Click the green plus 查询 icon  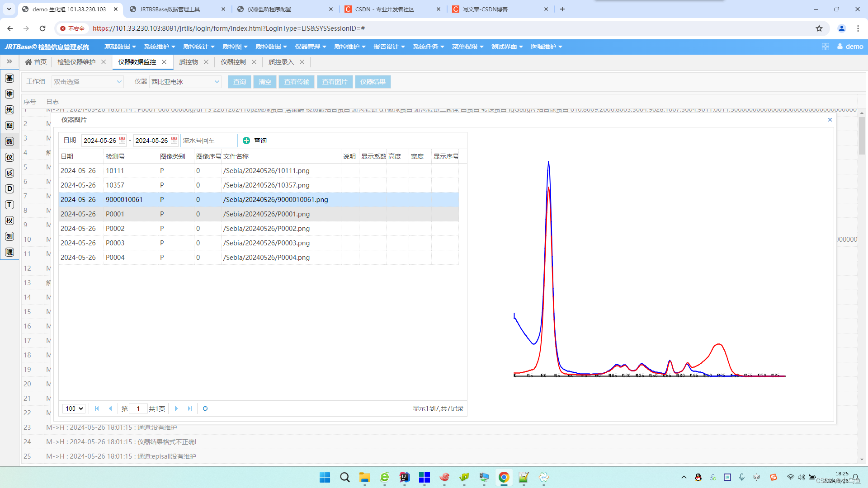(246, 141)
